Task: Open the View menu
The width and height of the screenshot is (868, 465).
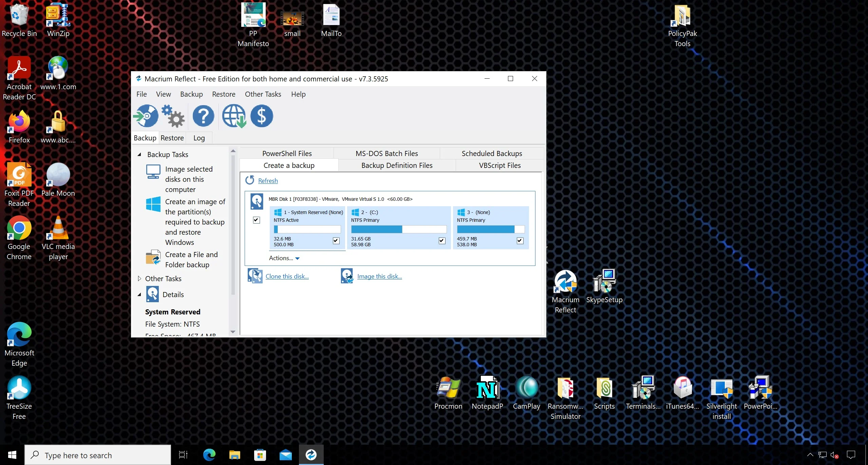Action: tap(164, 94)
